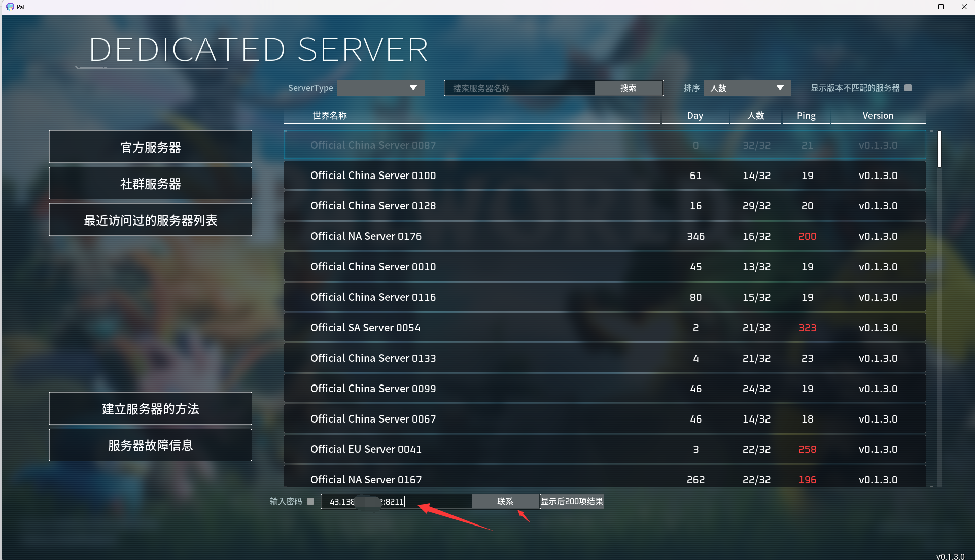Focus the 搜索服务器名称 search field
The height and width of the screenshot is (560, 975).
click(x=519, y=88)
